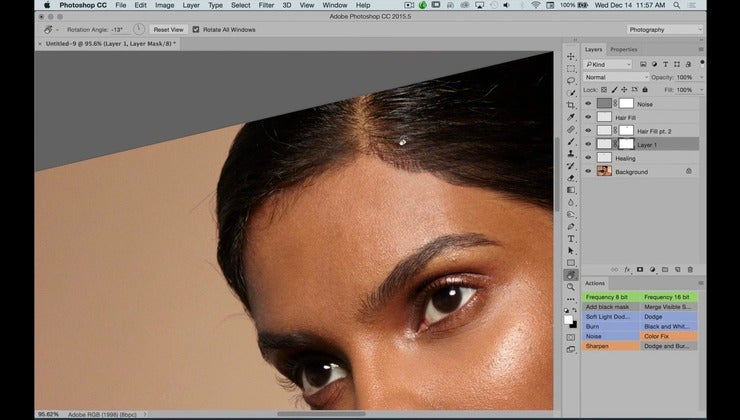740x420 pixels.
Task: Select the Dodge tool
Action: coord(571,214)
